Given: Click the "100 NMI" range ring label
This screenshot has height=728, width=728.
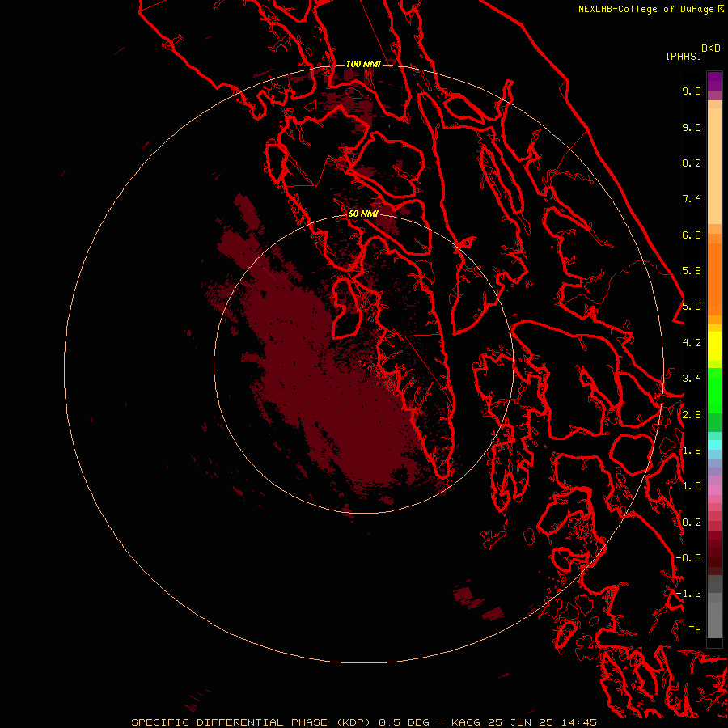Looking at the screenshot, I should pyautogui.click(x=363, y=64).
